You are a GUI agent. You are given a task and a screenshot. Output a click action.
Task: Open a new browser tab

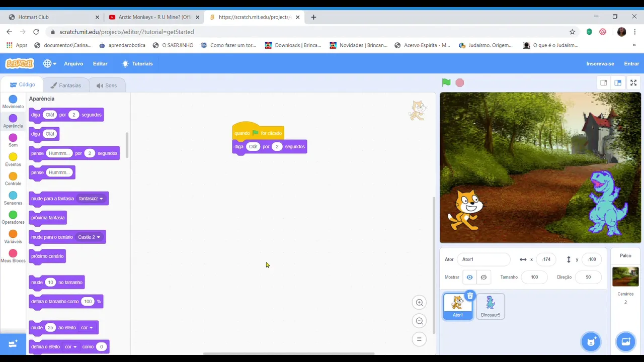313,17
